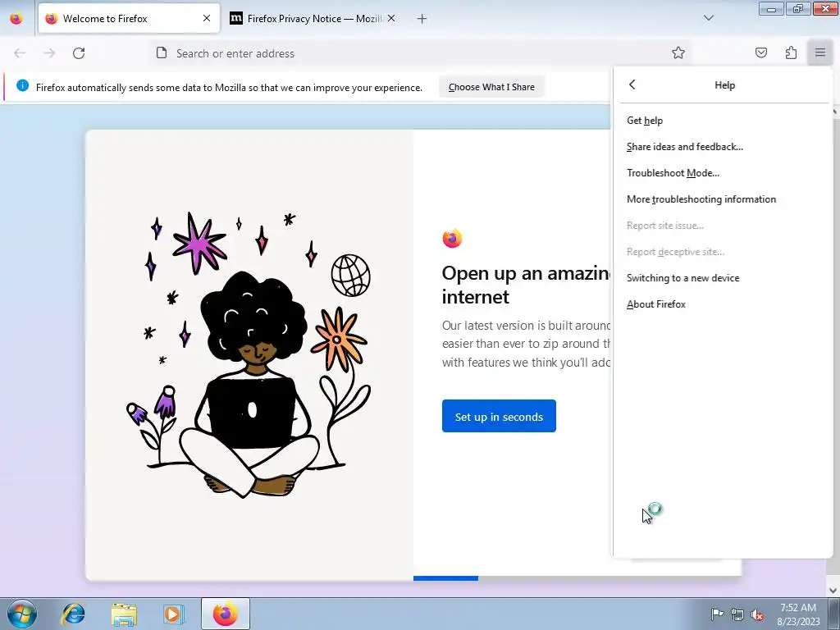Click the 'Open up an amazing internet' heading
This screenshot has height=630, width=840.
click(526, 285)
